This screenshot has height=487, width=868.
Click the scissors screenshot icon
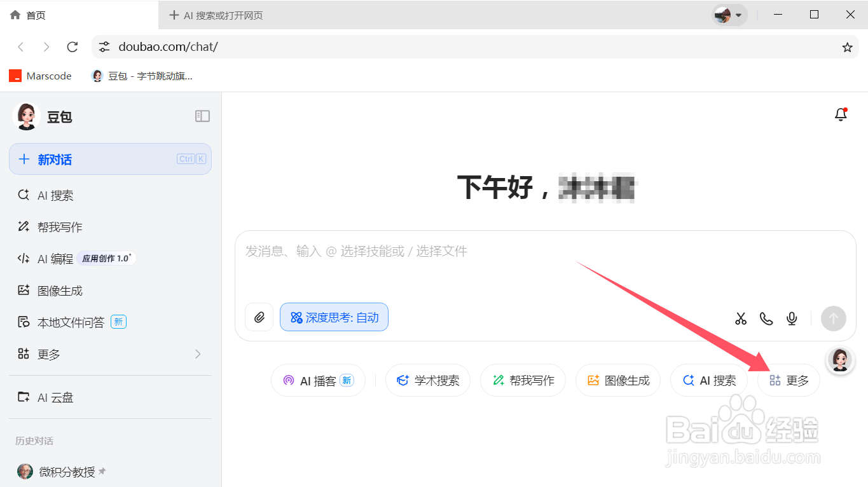point(741,319)
